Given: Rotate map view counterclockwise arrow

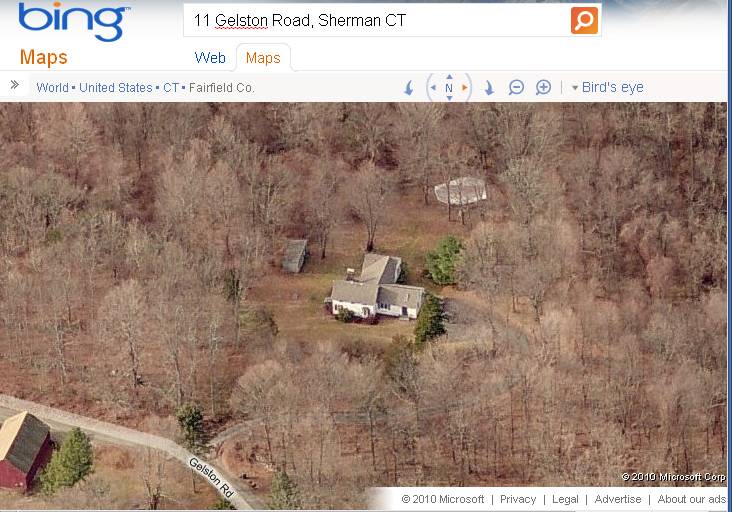Looking at the screenshot, I should click(x=409, y=87).
